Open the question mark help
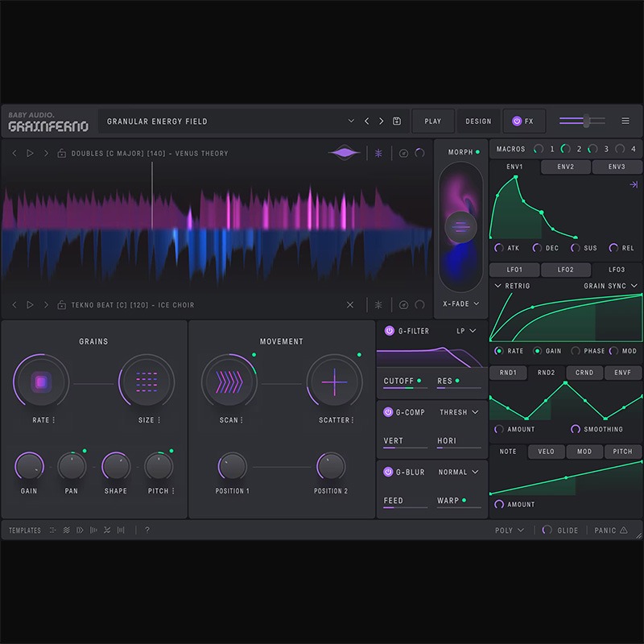Viewport: 644px width, 644px height. click(x=147, y=530)
